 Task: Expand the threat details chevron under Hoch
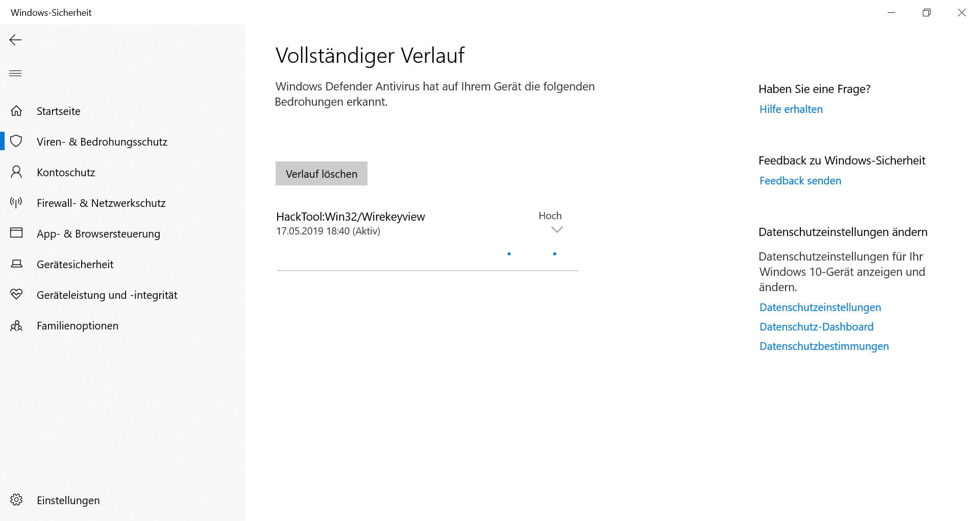click(557, 230)
